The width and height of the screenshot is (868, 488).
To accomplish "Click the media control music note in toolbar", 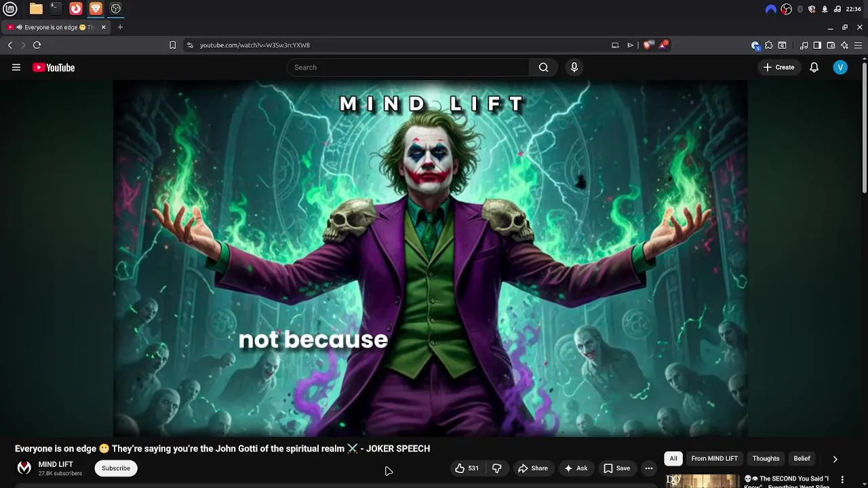I will tap(804, 45).
